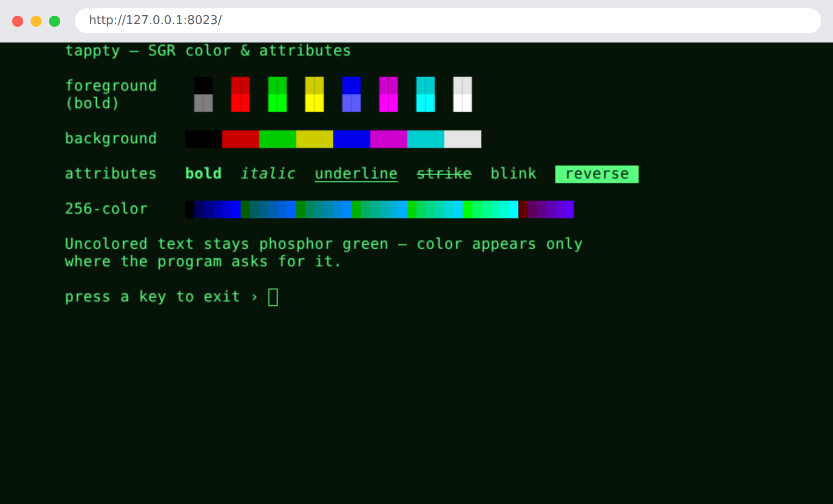
Task: Click the red background color cell
Action: [241, 139]
